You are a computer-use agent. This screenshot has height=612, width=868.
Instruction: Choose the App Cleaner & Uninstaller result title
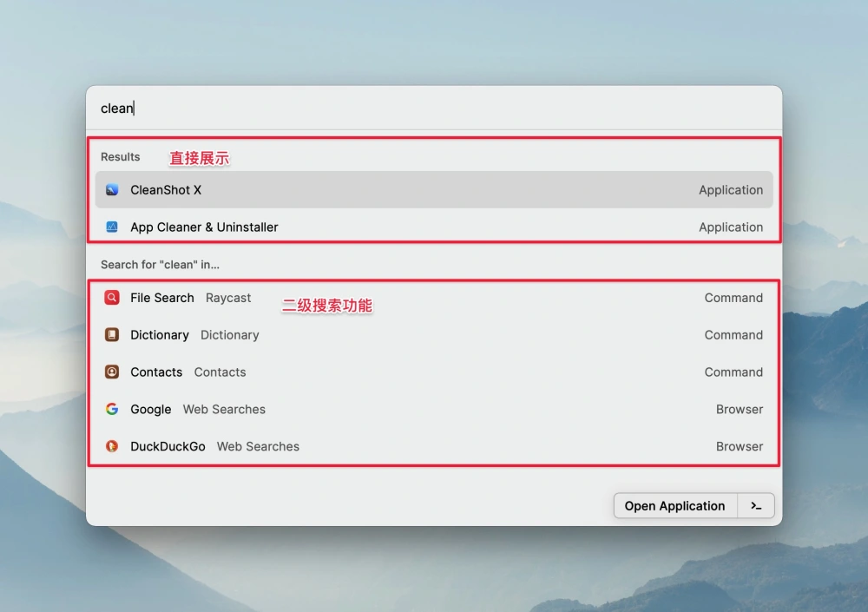tap(204, 227)
